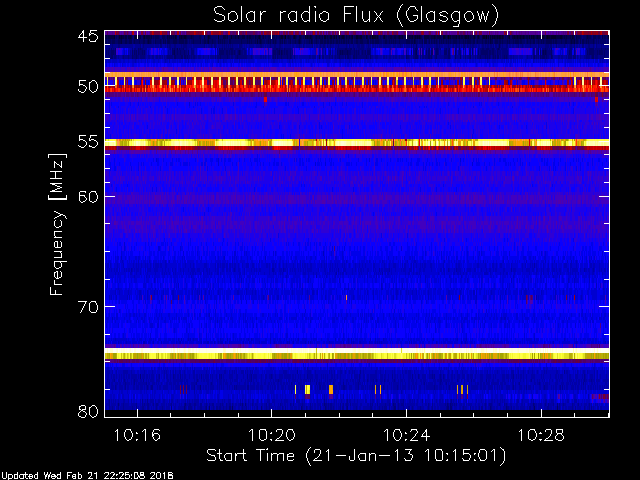The image size is (640, 480).
Task: Click the 50 frequency tick label
Action: click(88, 86)
